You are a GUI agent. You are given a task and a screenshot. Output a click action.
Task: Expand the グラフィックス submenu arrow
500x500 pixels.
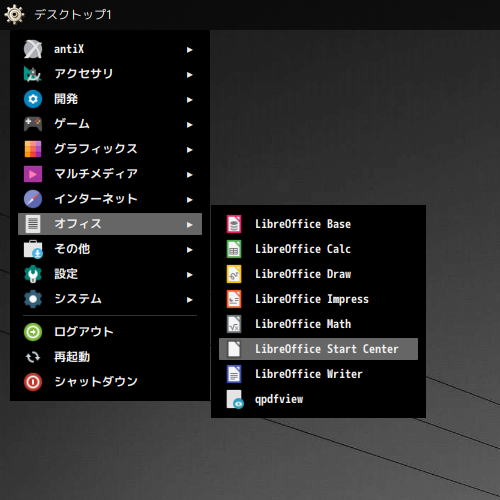(189, 150)
